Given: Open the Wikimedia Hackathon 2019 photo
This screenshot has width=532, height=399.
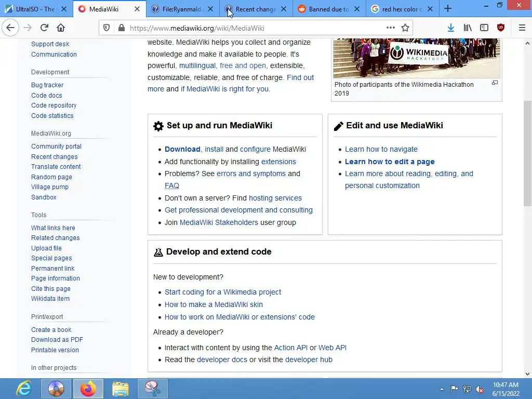Looking at the screenshot, I should pyautogui.click(x=416, y=58).
